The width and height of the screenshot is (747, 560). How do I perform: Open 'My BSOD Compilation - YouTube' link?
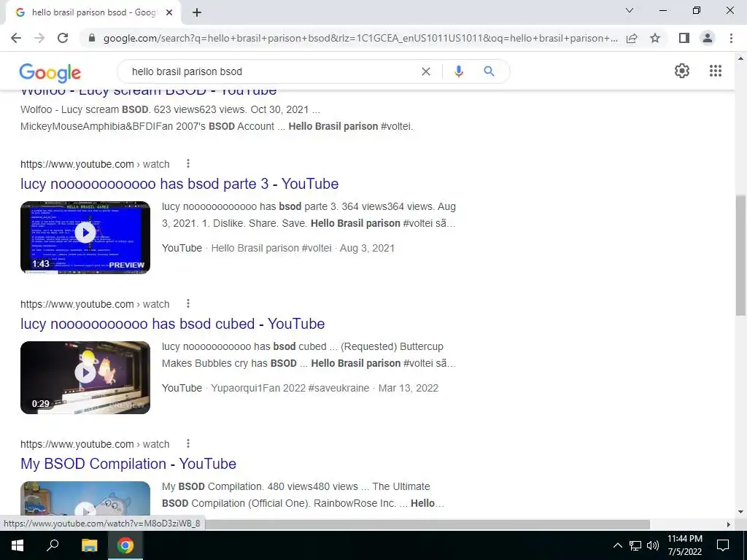tap(128, 464)
